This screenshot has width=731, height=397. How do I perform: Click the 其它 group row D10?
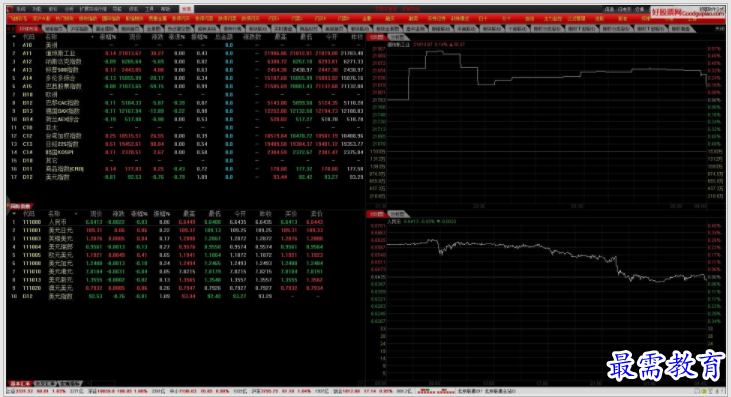[186, 160]
